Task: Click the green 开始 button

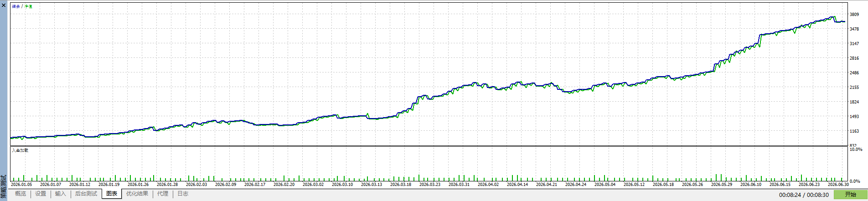Action: tap(850, 195)
